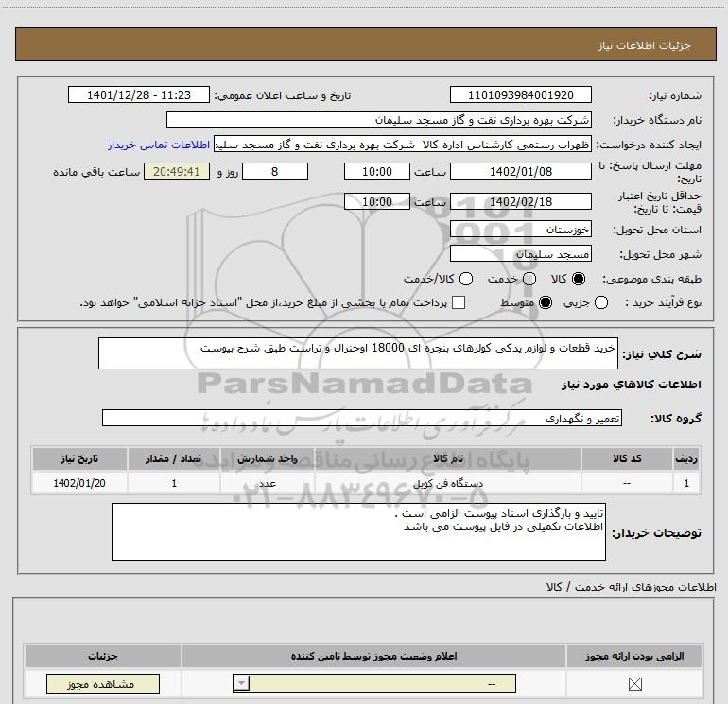Image resolution: width=728 pixels, height=704 pixels.
Task: Click the جزئیات column header in permits table
Action: pyautogui.click(x=103, y=656)
